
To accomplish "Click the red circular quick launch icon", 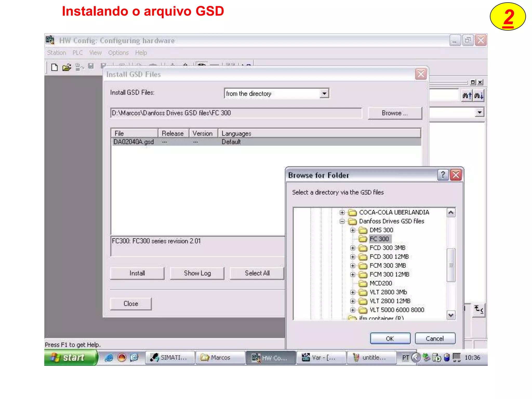I will pyautogui.click(x=122, y=358).
